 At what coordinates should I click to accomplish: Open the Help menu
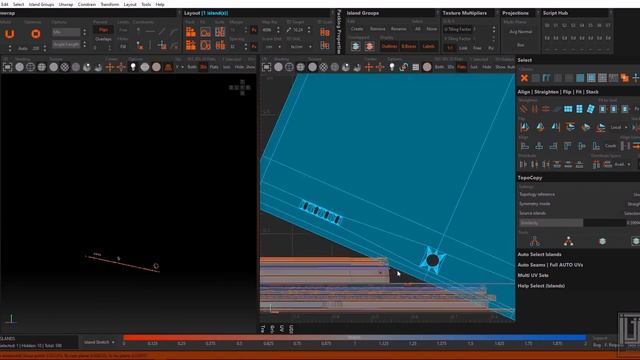coord(160,4)
